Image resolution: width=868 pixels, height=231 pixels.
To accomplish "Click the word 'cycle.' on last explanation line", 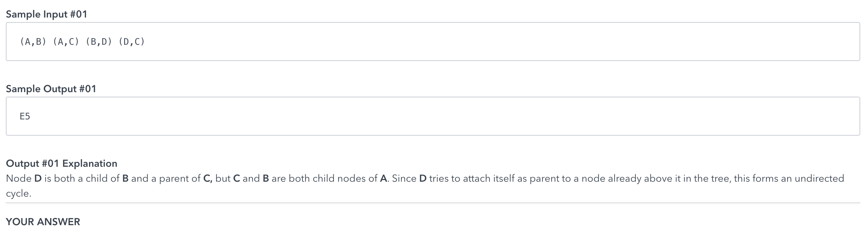I will pyautogui.click(x=19, y=194).
